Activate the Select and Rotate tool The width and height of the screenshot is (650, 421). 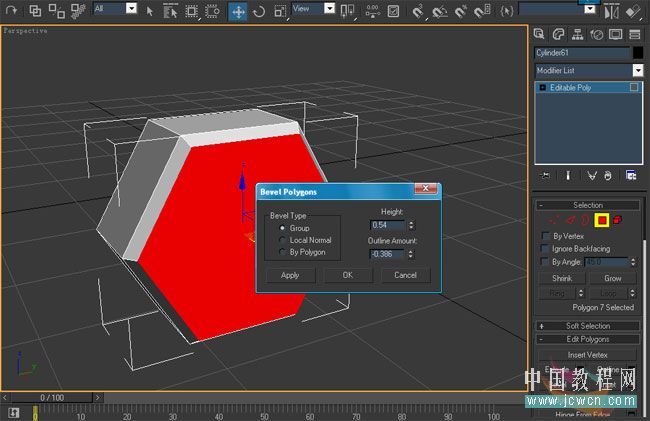click(x=259, y=12)
